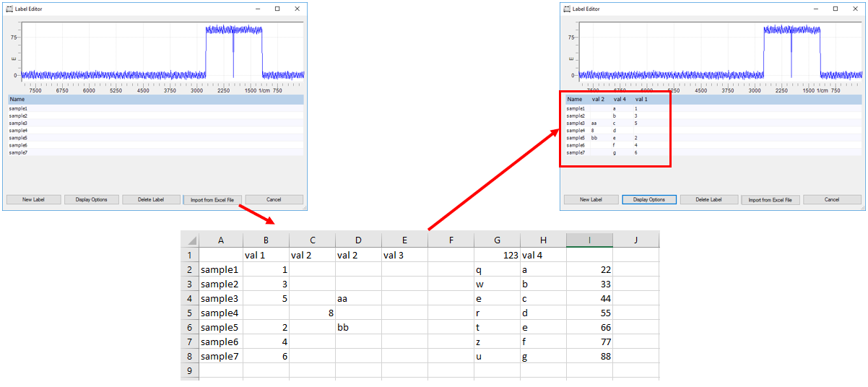The height and width of the screenshot is (387, 868).
Task: Click the select-all corner triangle in the spreadsheet
Action: pyautogui.click(x=189, y=240)
